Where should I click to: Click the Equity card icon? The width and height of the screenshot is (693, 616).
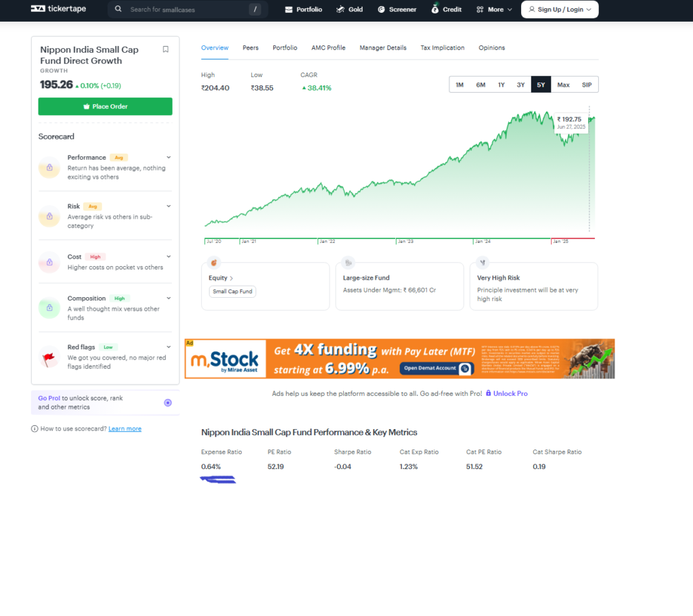click(x=214, y=263)
